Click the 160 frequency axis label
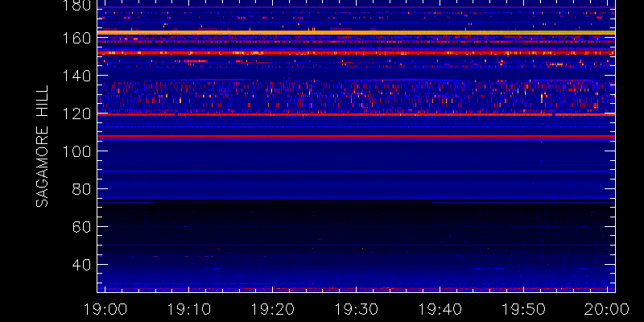This screenshot has height=322, width=644. (77, 38)
